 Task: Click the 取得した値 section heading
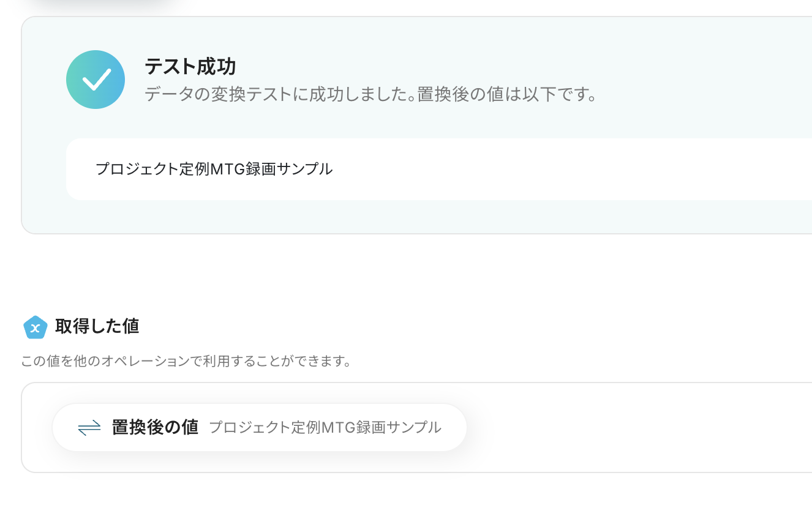[97, 326]
